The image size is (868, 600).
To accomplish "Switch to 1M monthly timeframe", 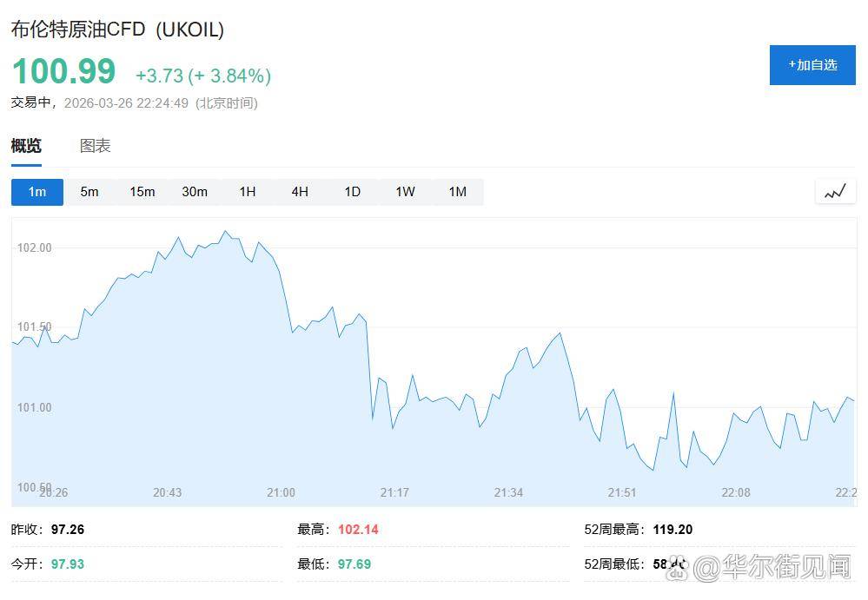I will (457, 192).
